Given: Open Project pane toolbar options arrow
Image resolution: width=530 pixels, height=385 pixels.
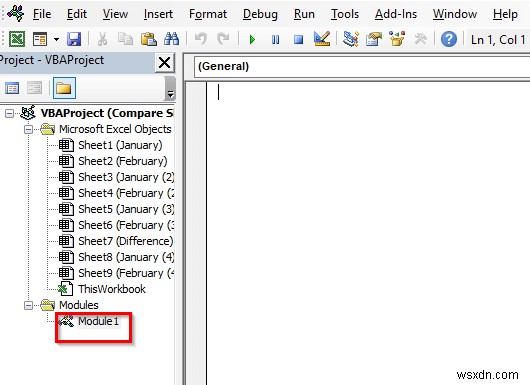Looking at the screenshot, I should pos(170,89).
